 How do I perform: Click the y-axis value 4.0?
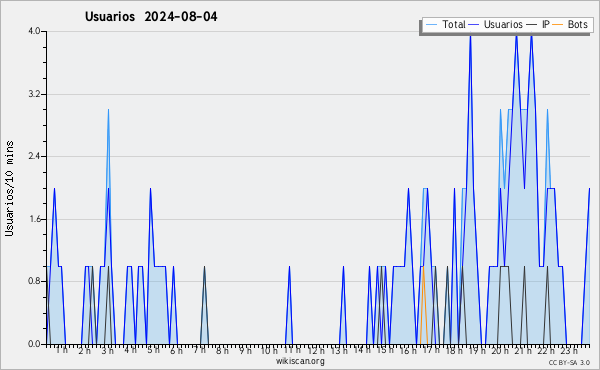point(34,31)
